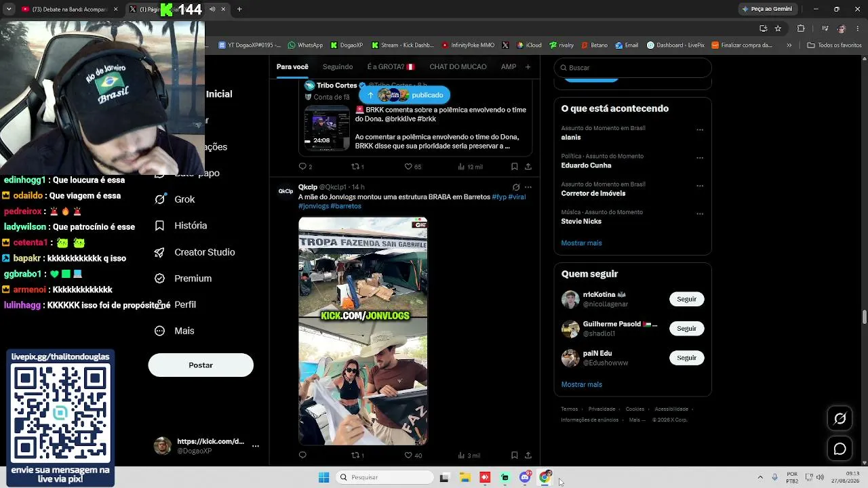Expand the hidden bookmarks overflow chevron
Screen dimensions: 868x488
click(x=789, y=45)
